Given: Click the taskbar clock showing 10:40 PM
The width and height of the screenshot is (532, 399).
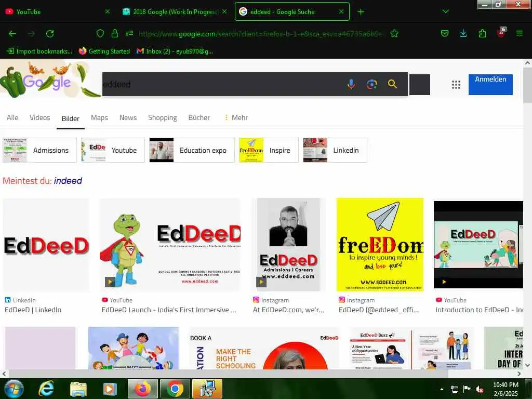Looking at the screenshot, I should click(506, 389).
